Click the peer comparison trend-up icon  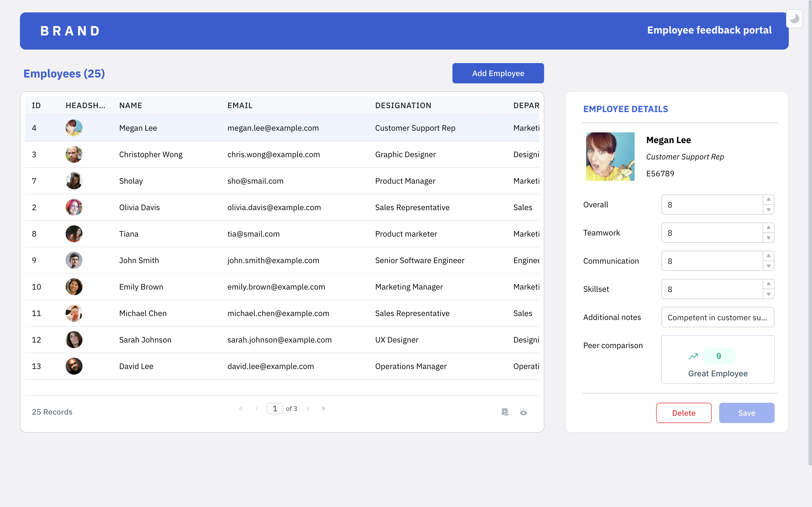tap(693, 356)
